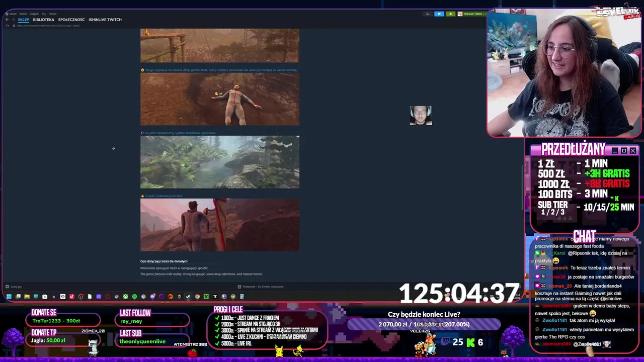Maximize the PRZEDŁUŻANY overlay window
This screenshot has width=644, height=362.
click(624, 151)
